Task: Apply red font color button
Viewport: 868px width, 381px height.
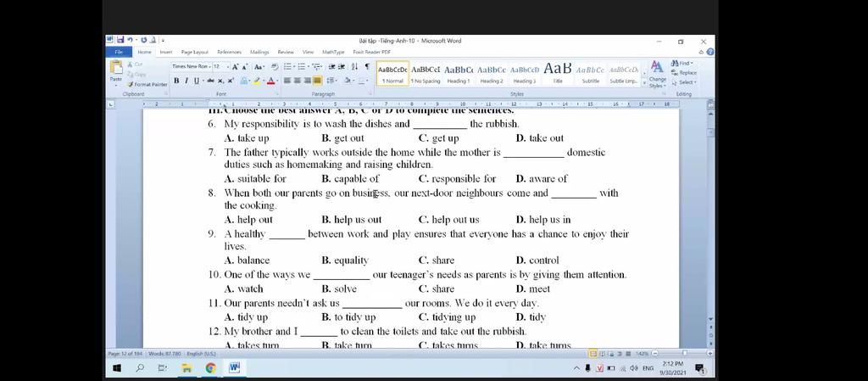Action: coord(270,80)
